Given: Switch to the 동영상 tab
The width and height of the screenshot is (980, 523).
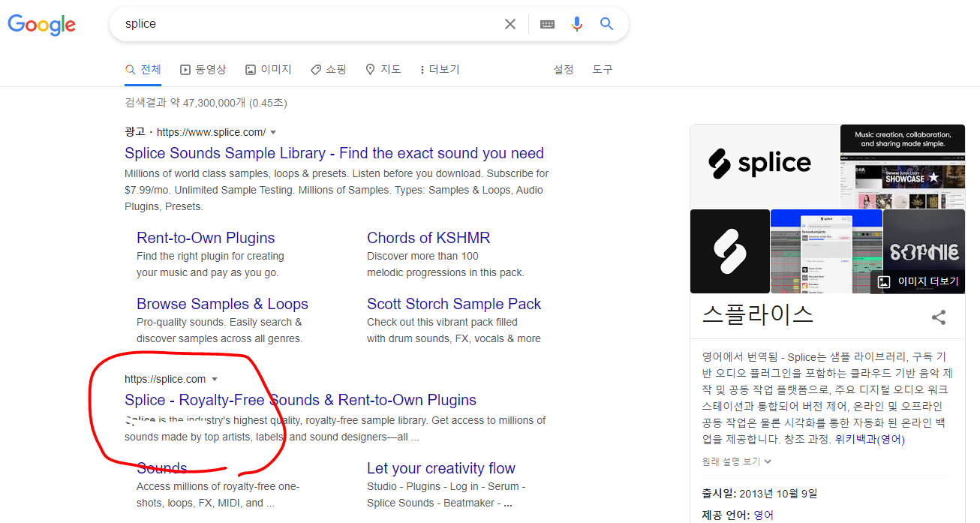Looking at the screenshot, I should click(x=203, y=69).
